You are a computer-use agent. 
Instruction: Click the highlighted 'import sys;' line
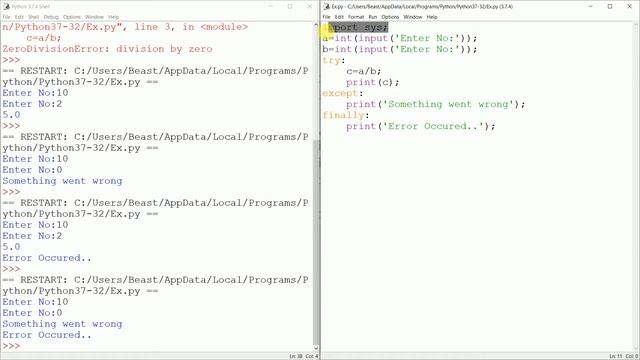(355, 27)
